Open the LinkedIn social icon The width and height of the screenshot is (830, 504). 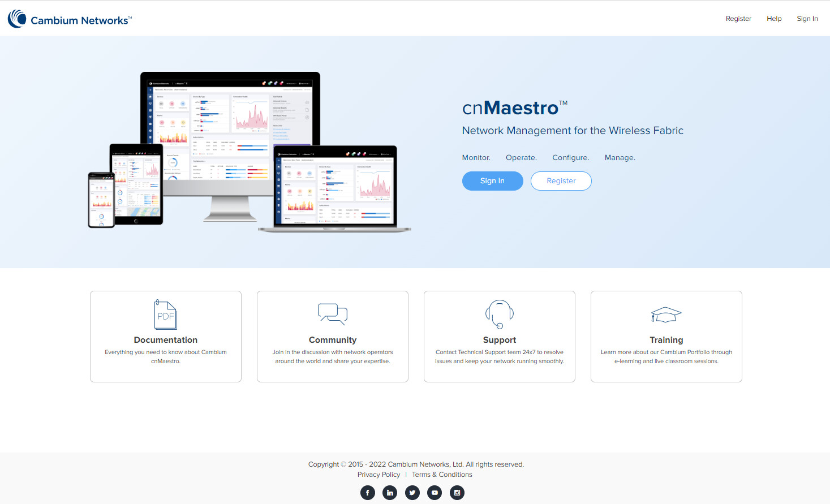coord(390,493)
